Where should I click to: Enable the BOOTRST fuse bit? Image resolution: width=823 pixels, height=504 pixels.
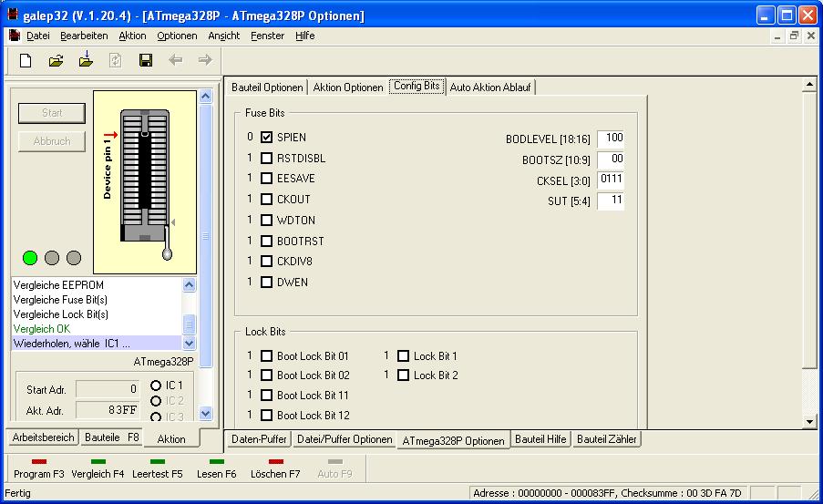(267, 241)
